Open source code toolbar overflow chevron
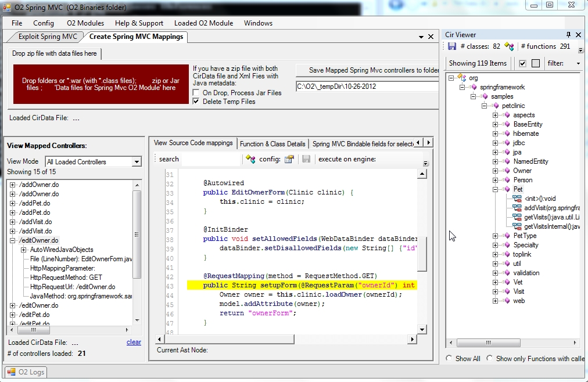 click(x=426, y=163)
